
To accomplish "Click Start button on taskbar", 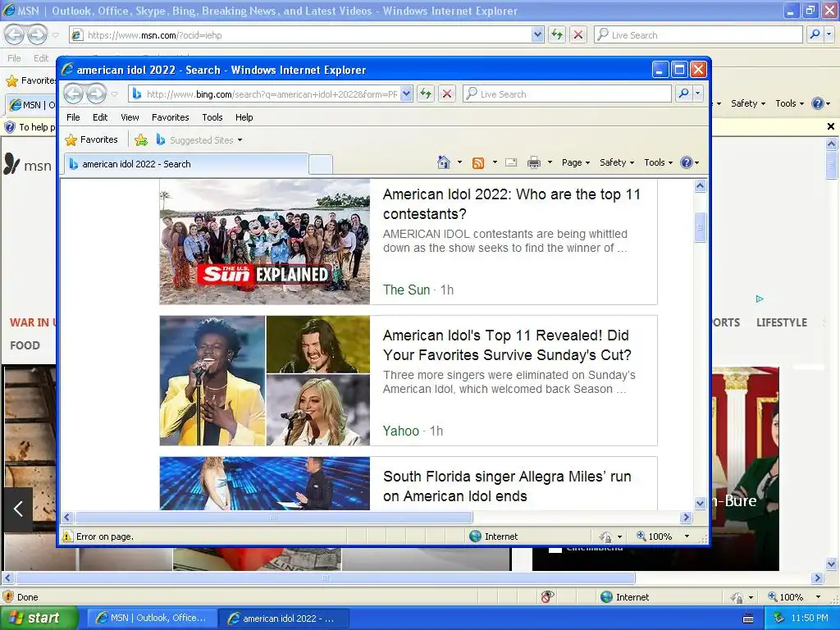I will tap(39, 619).
